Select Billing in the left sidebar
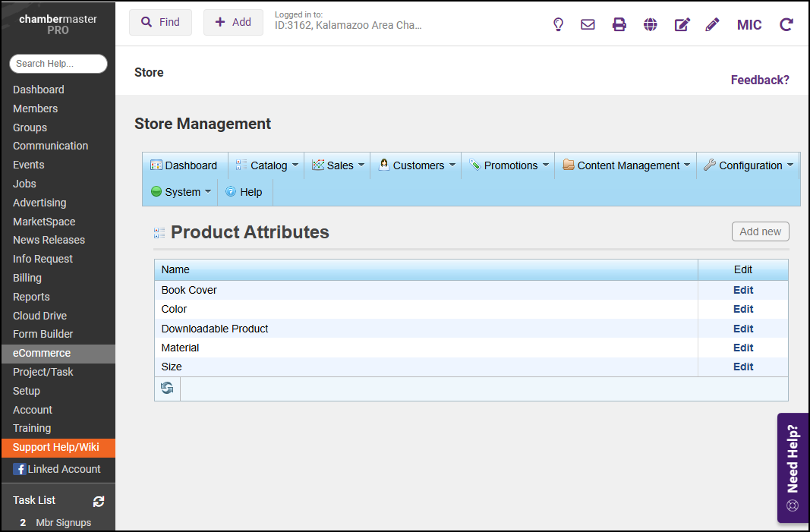This screenshot has height=532, width=810. (27, 278)
